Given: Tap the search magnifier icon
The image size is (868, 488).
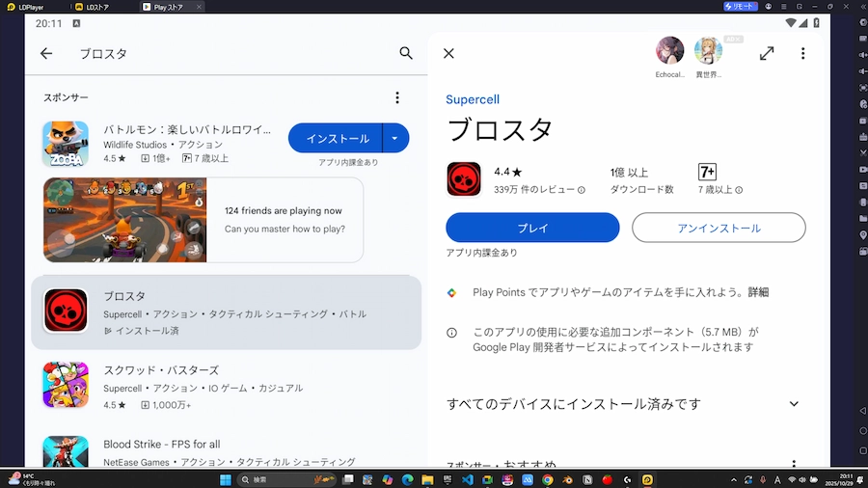Looking at the screenshot, I should pos(406,54).
